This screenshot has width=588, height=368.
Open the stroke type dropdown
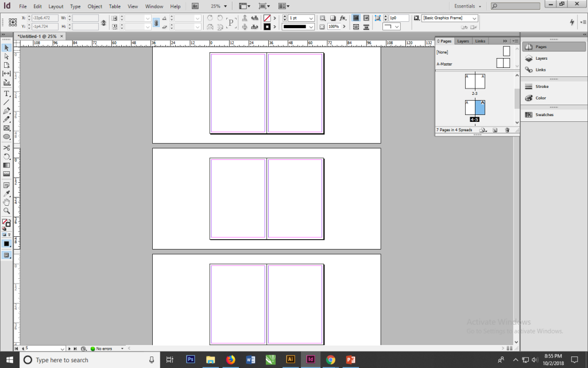[311, 27]
